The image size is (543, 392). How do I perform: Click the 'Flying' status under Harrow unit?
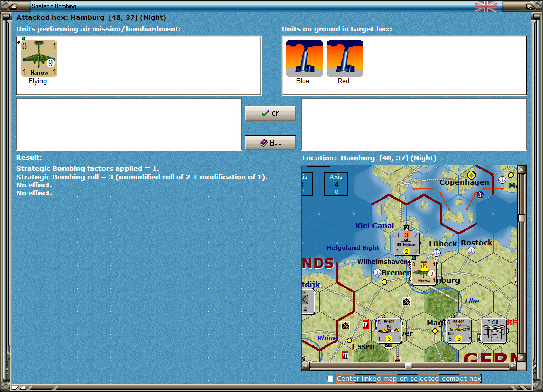(x=37, y=81)
